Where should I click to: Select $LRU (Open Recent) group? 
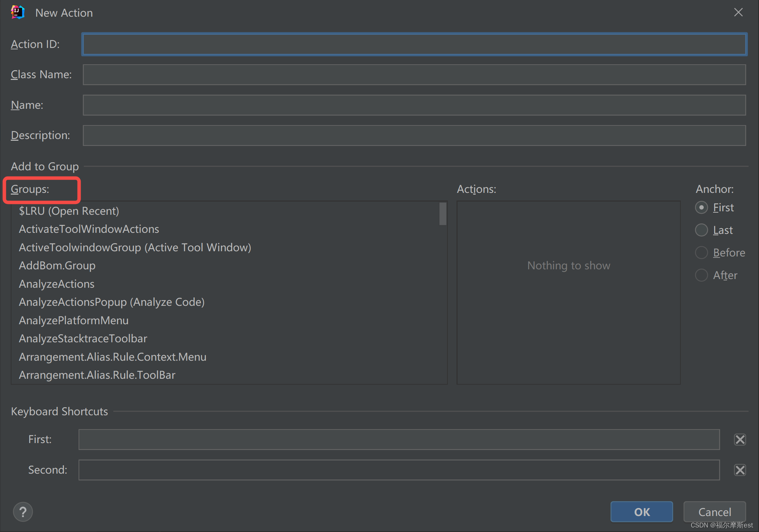[x=69, y=211]
